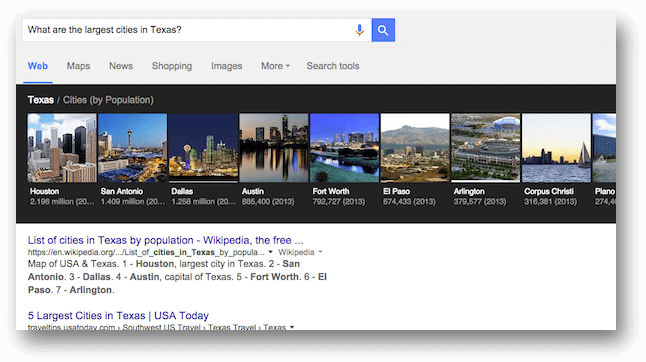This screenshot has width=646, height=362.
Task: Select the San Antonio thumbnail image
Action: tap(133, 148)
